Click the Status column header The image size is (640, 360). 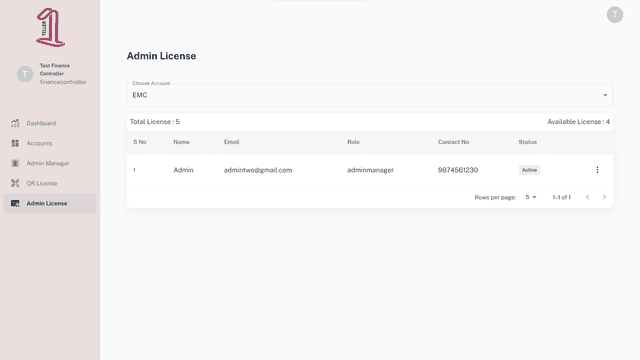528,142
